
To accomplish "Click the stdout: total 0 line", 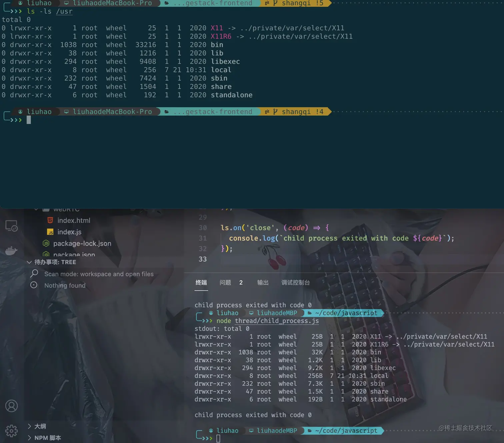I will click(x=222, y=329).
